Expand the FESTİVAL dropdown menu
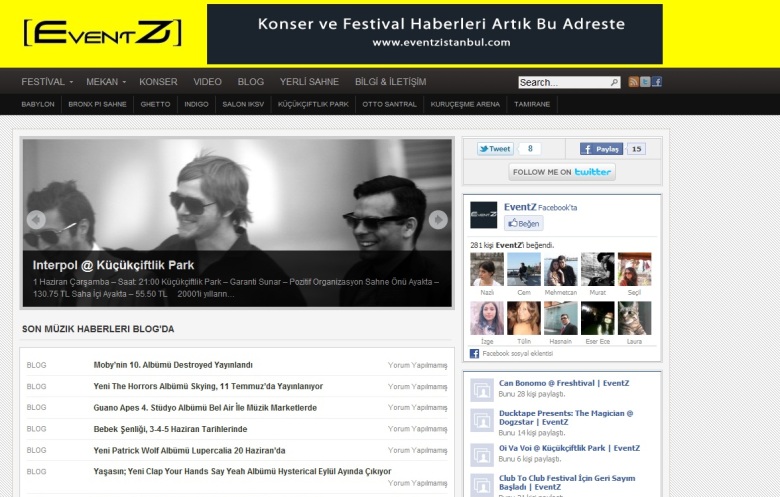780x497 pixels. pyautogui.click(x=47, y=82)
